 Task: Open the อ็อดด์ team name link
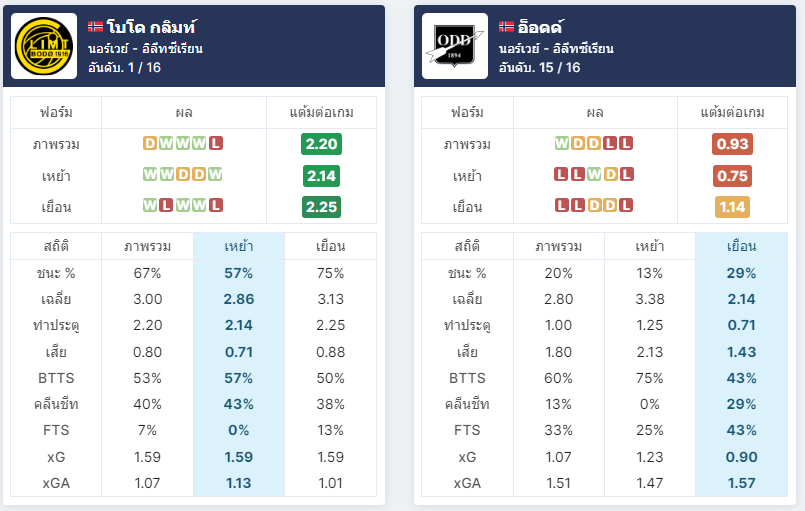tap(541, 26)
